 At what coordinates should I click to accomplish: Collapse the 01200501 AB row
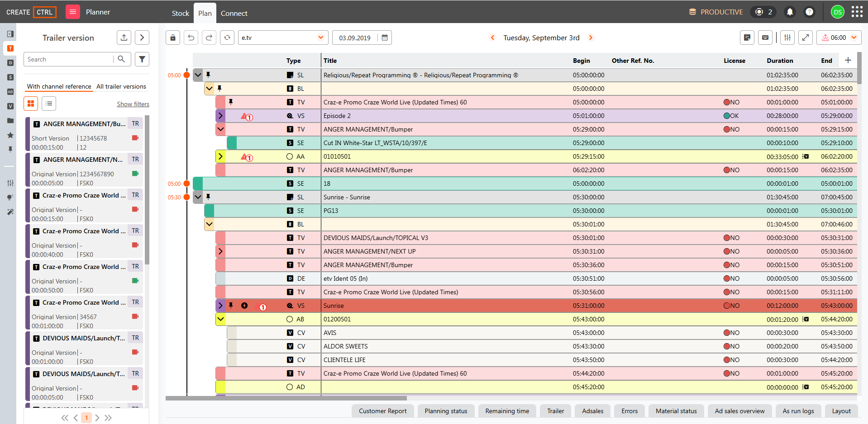point(220,319)
